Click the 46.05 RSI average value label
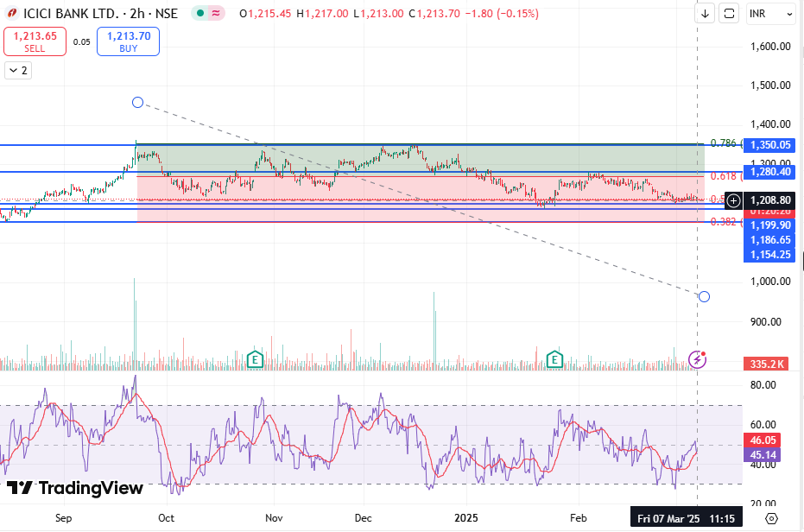 [763, 440]
